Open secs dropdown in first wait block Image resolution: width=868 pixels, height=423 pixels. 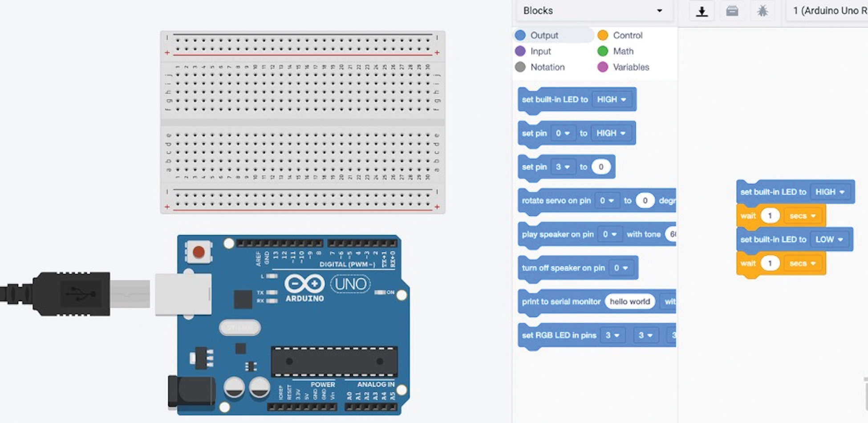tap(803, 216)
